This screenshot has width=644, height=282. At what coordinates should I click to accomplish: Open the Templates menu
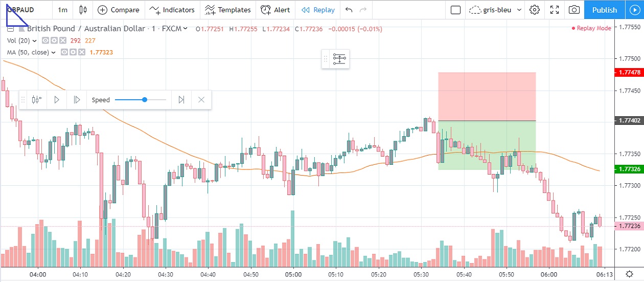pos(228,10)
